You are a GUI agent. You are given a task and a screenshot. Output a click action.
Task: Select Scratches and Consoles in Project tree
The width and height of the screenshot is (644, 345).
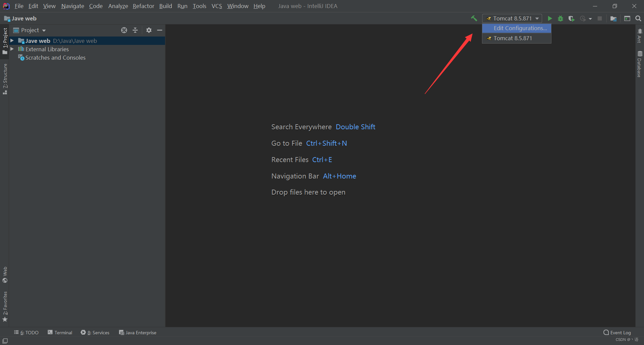55,57
